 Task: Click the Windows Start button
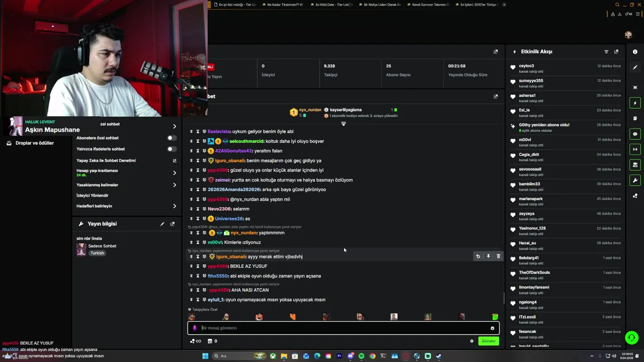click(x=205, y=356)
